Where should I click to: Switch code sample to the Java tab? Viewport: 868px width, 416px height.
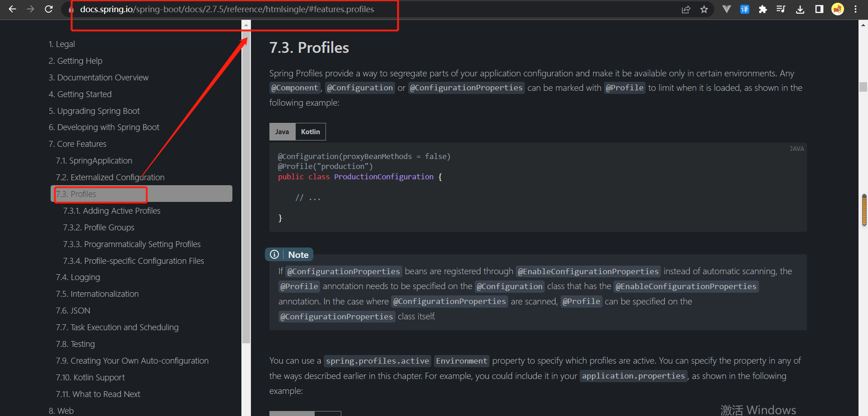pos(282,132)
